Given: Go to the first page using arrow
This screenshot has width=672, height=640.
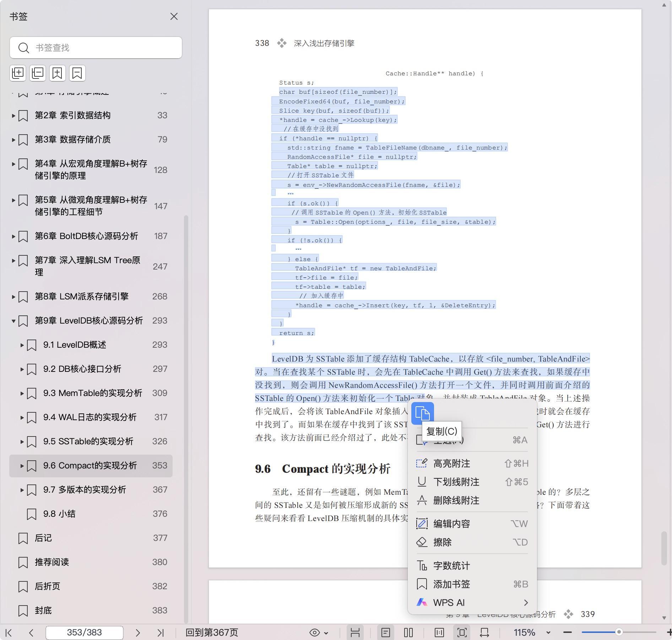Looking at the screenshot, I should pyautogui.click(x=9, y=633).
